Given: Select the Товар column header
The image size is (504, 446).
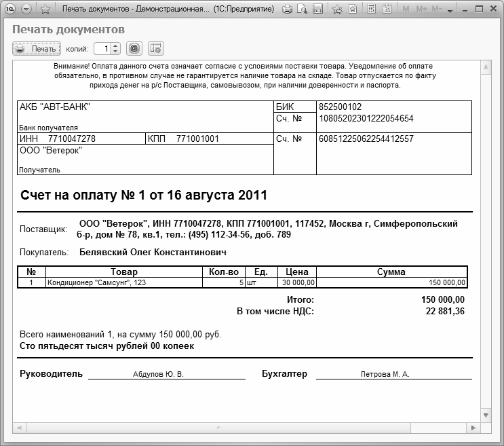Looking at the screenshot, I should click(x=124, y=272).
